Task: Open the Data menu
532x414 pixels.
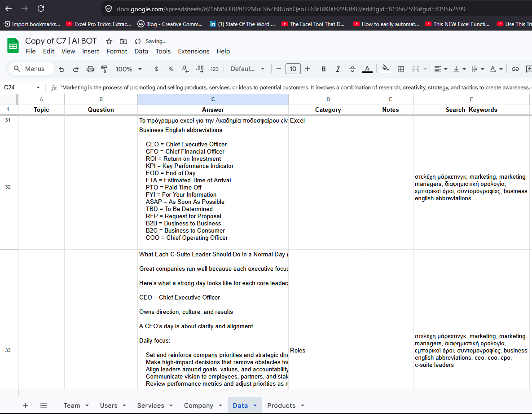Action: [x=141, y=51]
